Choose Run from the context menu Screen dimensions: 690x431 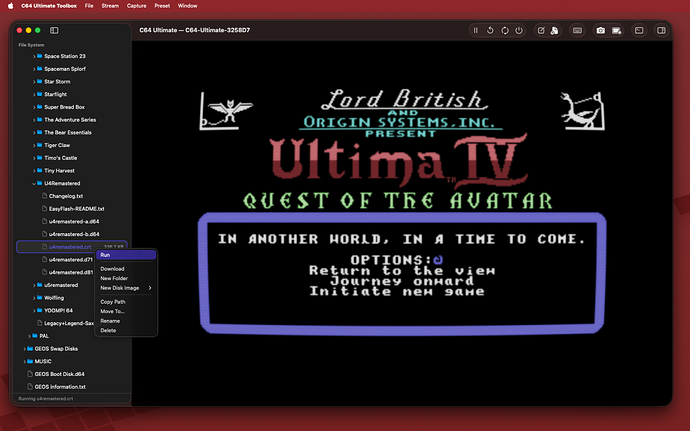(126, 255)
